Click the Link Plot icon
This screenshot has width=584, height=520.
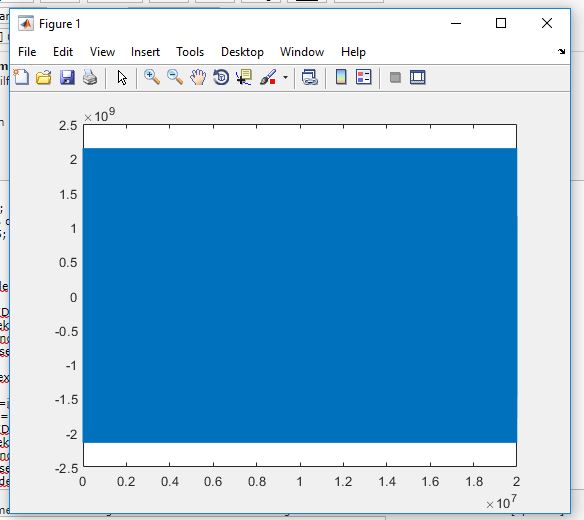(310, 77)
